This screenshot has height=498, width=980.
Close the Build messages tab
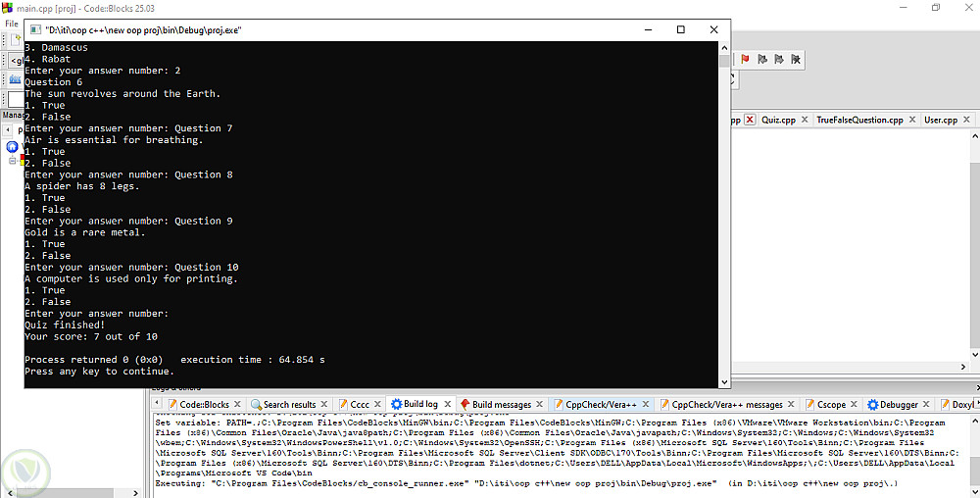pyautogui.click(x=539, y=404)
